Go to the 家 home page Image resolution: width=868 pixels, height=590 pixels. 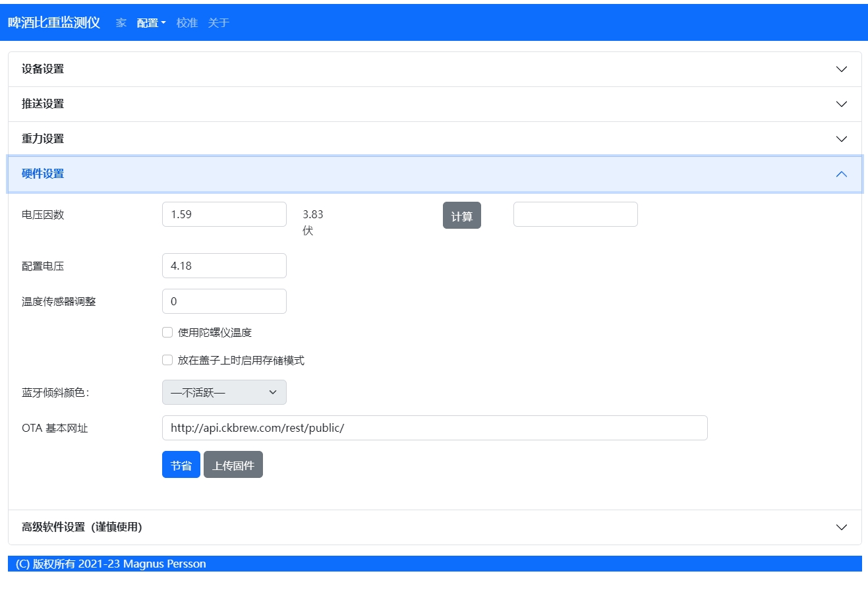121,23
